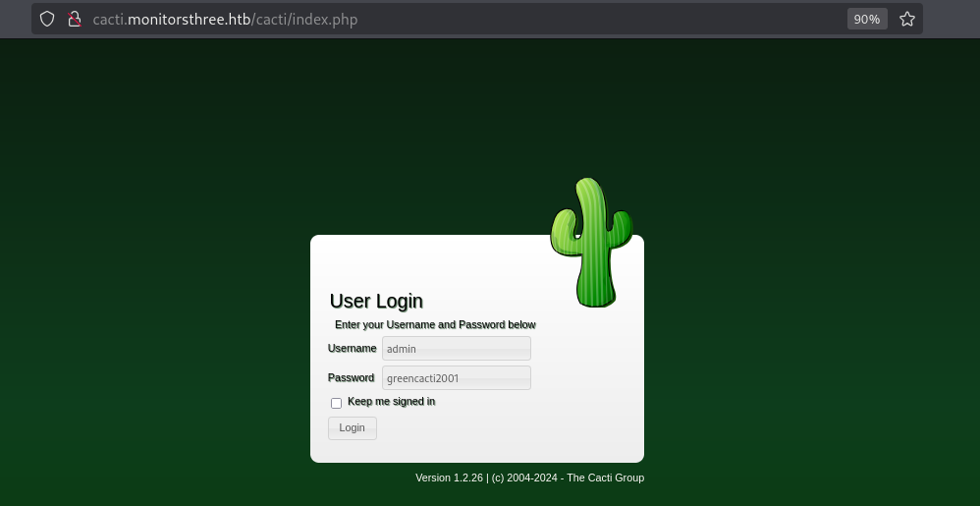Screen dimensions: 980x506
Task: Show insecure connection padlock info
Action: (75, 20)
